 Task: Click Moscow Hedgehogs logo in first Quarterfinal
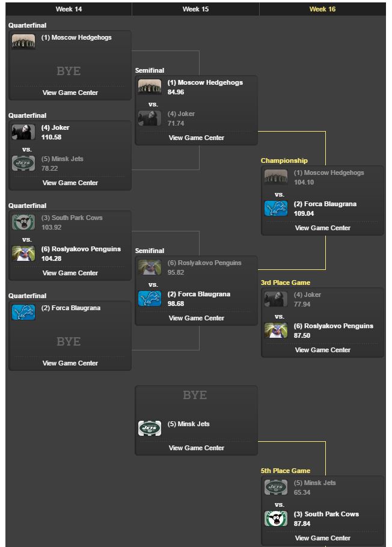click(x=23, y=41)
